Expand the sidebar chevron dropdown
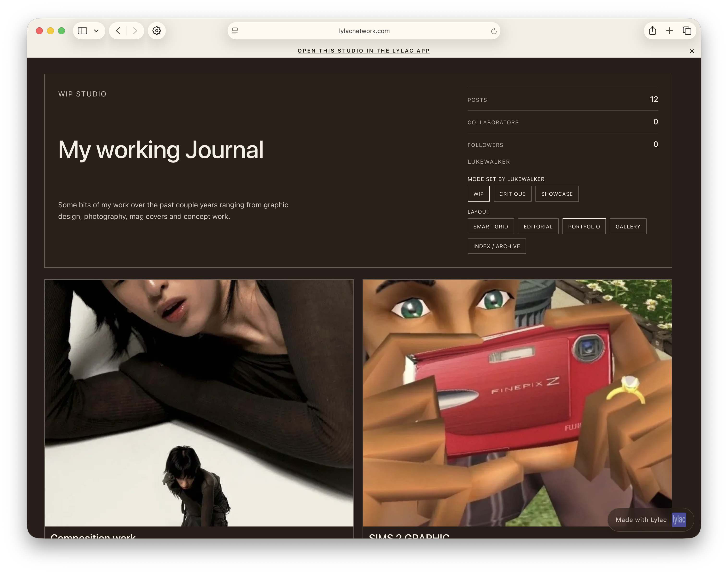Image resolution: width=728 pixels, height=574 pixels. (x=97, y=30)
